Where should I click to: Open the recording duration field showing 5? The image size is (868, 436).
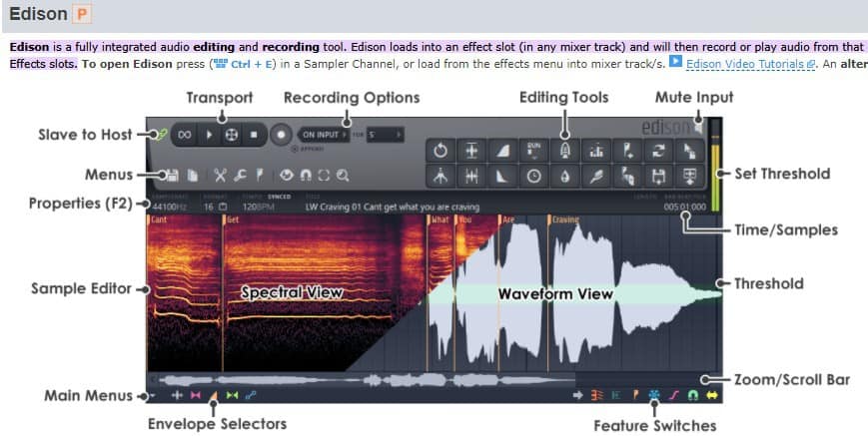click(385, 135)
